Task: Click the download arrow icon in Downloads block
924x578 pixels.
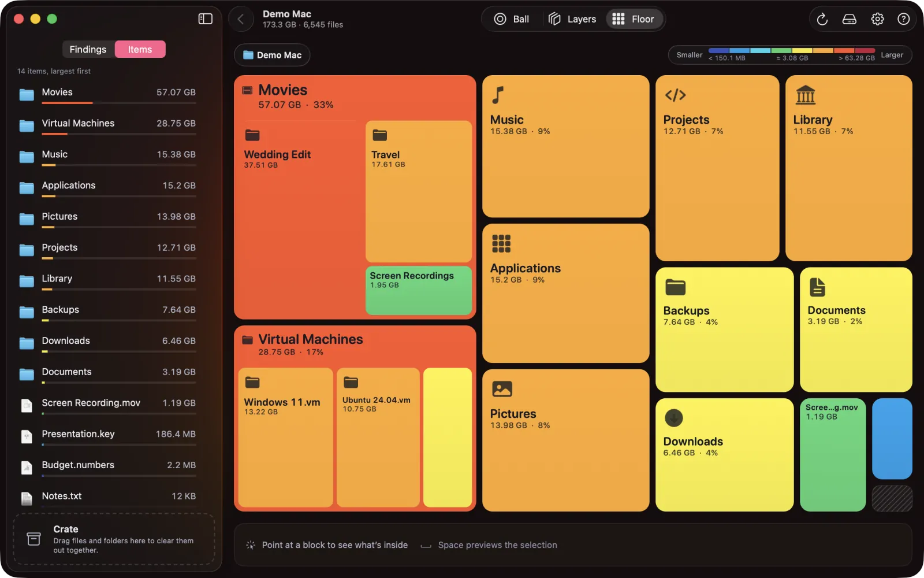Action: 674,417
